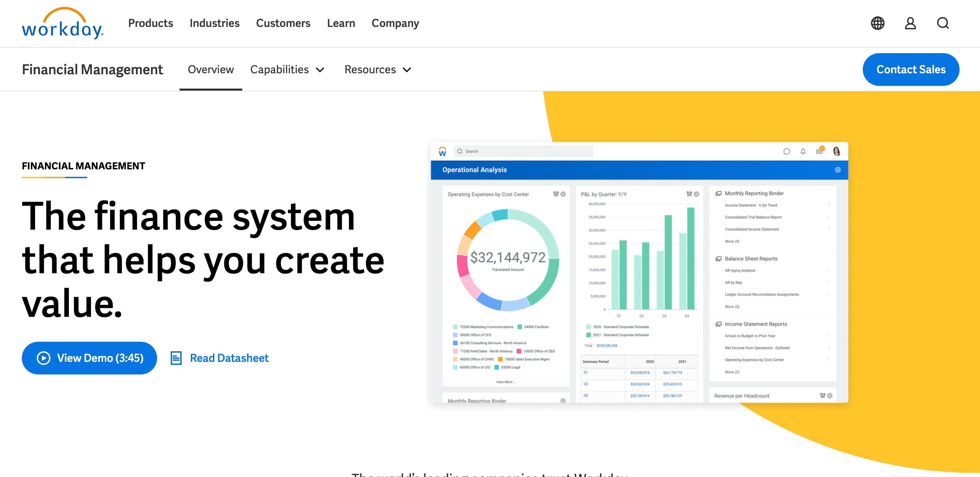Click the Financial Management section title

point(92,70)
